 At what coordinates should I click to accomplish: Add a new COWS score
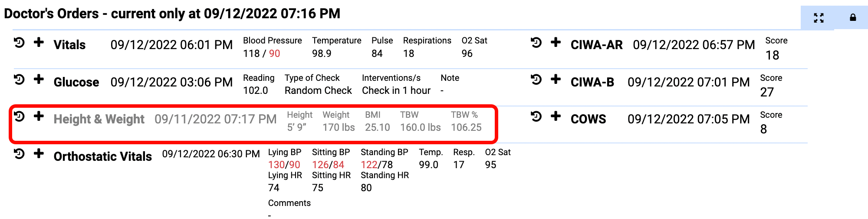point(556,116)
